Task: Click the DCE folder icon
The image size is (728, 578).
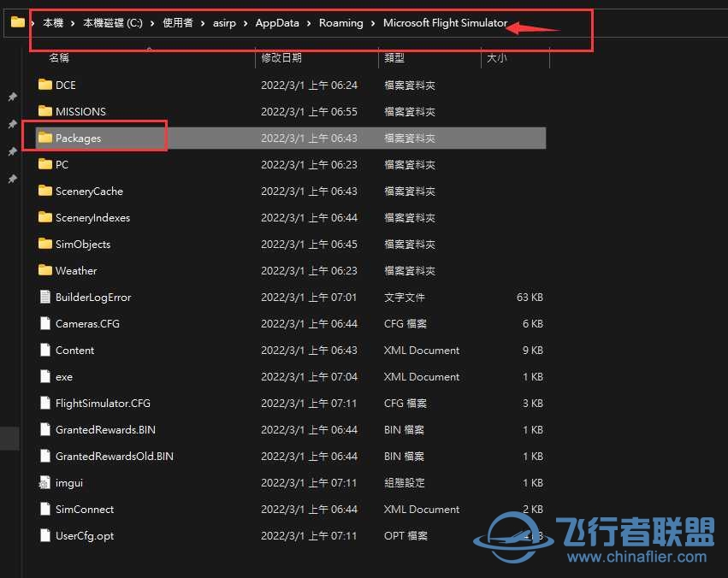Action: (45, 85)
